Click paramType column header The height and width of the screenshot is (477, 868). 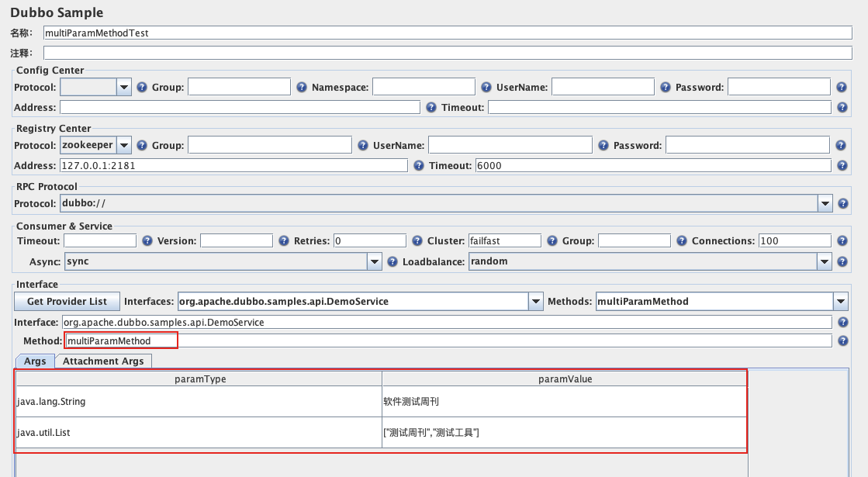point(199,379)
